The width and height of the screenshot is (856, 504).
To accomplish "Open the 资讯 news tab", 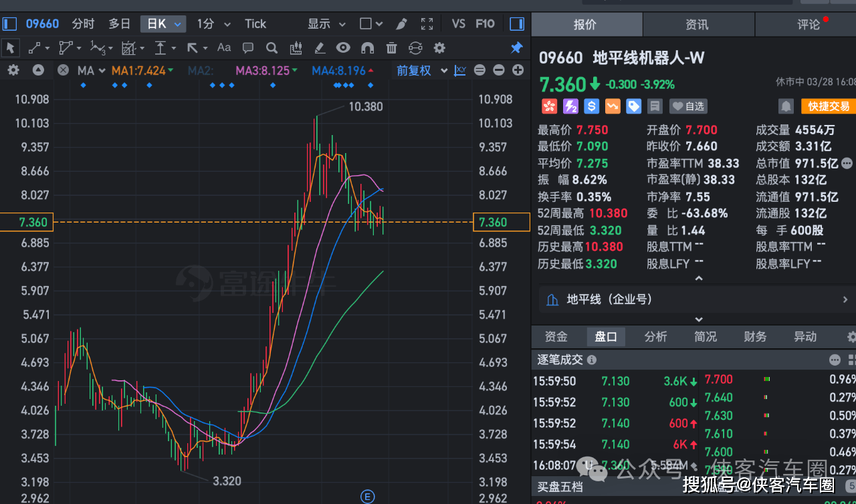I will (x=698, y=24).
